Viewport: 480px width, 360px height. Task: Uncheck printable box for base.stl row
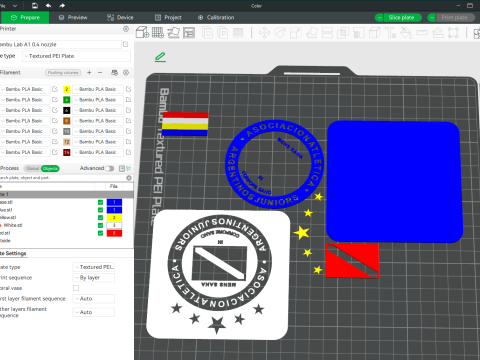[x=100, y=202]
